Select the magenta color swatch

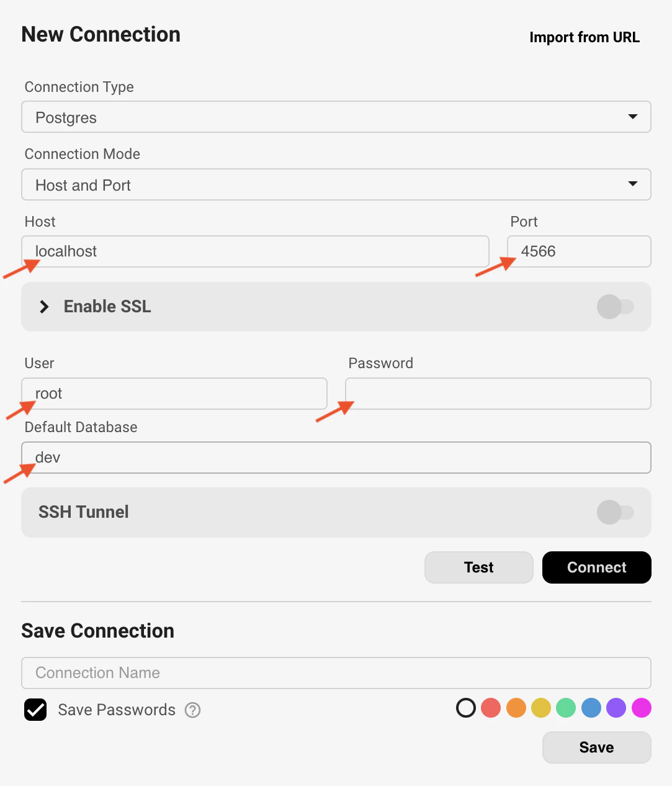tap(642, 708)
